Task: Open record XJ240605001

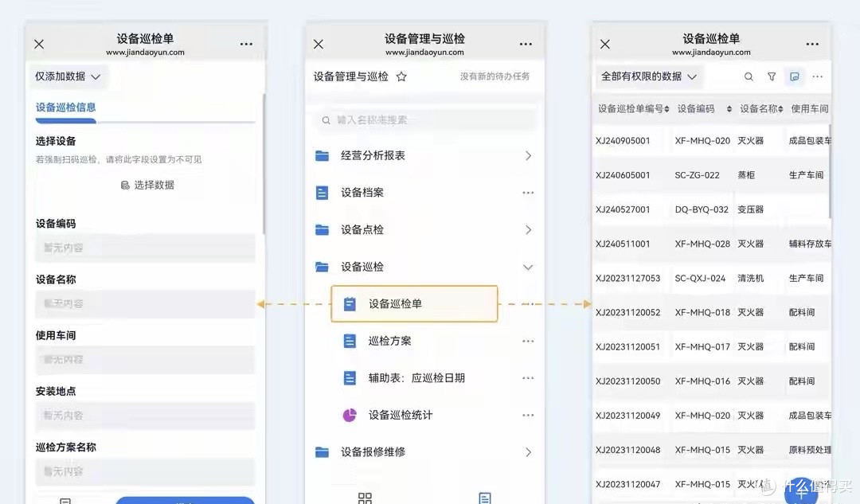Action: (x=623, y=175)
